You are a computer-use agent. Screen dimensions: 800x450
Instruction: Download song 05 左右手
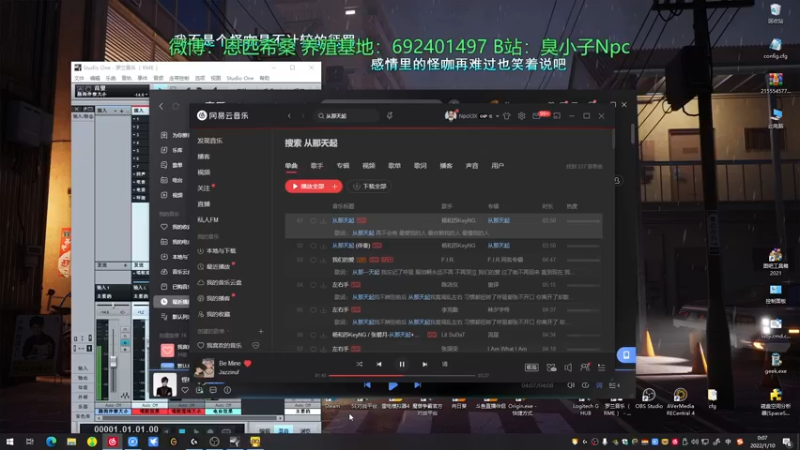[x=323, y=310]
